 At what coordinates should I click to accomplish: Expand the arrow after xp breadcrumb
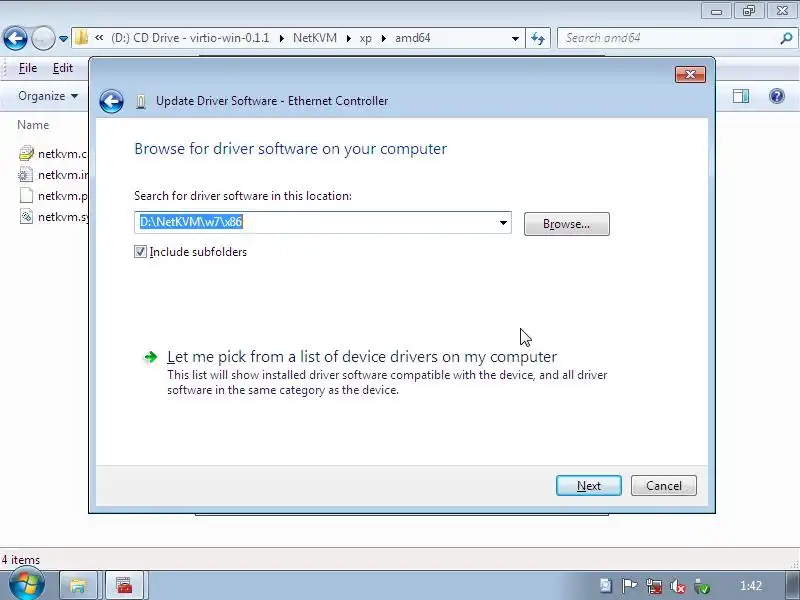click(383, 38)
